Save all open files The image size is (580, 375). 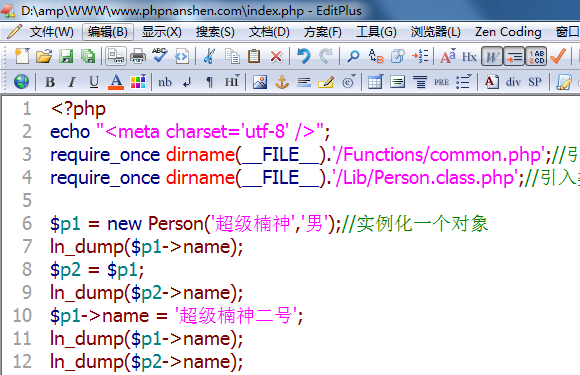88,56
